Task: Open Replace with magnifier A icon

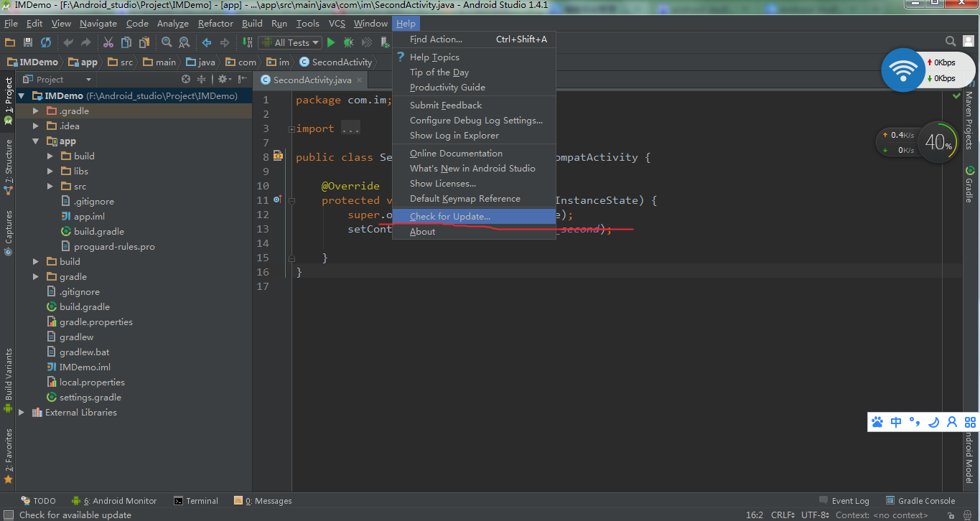Action: click(x=184, y=43)
